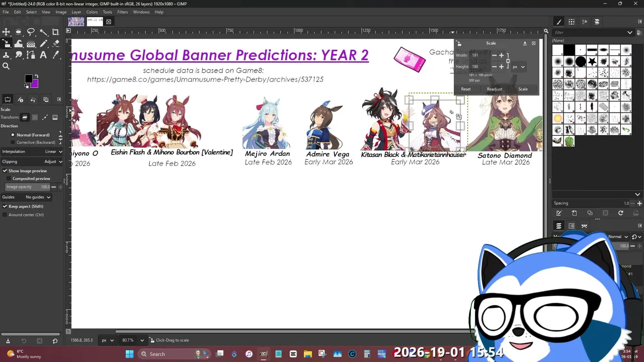Viewport: 644px width, 362px height.
Task: Set transform target to Layer
Action: 25,117
